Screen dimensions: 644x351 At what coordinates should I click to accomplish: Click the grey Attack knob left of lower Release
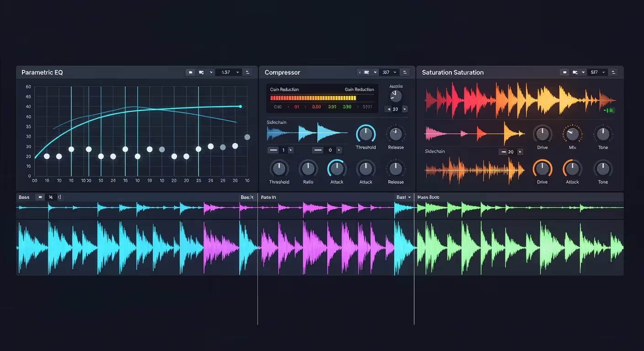[366, 169]
